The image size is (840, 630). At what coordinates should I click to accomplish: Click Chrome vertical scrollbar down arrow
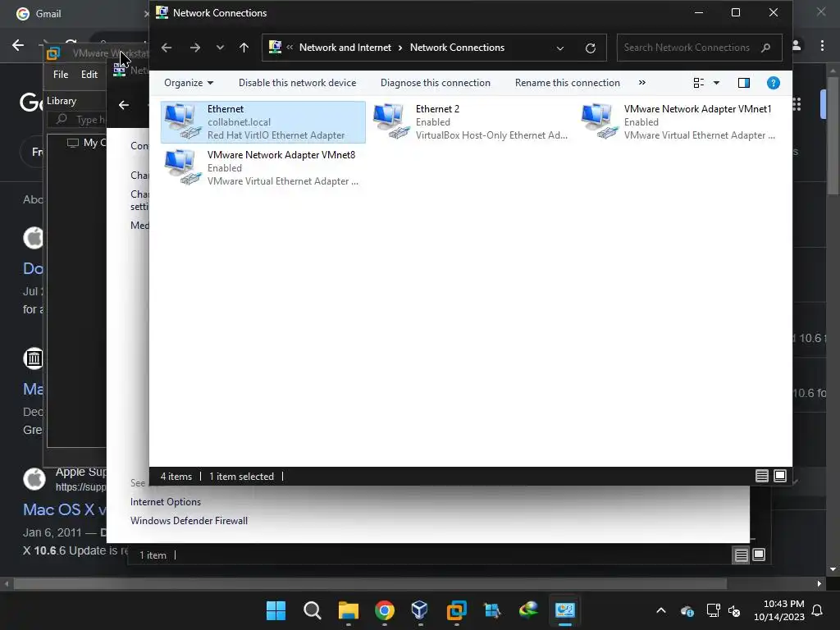tap(833, 569)
